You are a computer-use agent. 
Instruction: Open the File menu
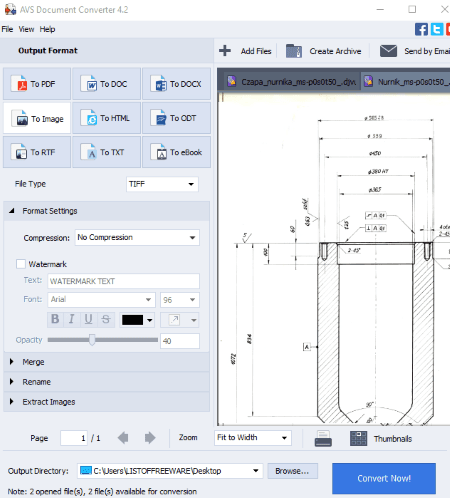pos(7,29)
